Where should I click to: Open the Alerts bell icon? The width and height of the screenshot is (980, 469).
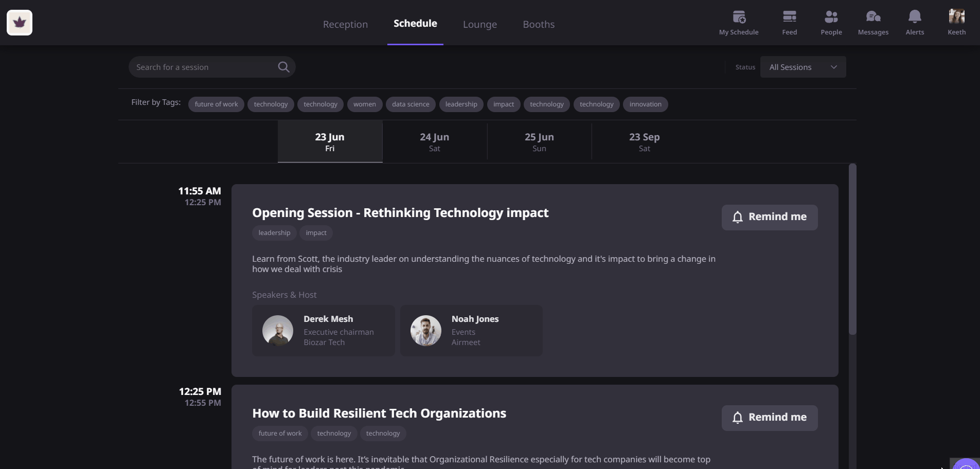click(x=915, y=17)
